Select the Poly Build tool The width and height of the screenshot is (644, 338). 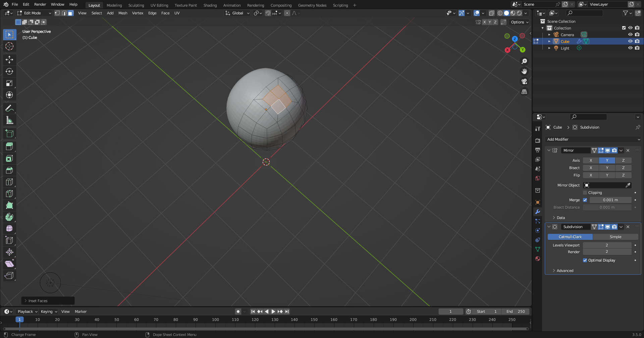[x=9, y=205]
